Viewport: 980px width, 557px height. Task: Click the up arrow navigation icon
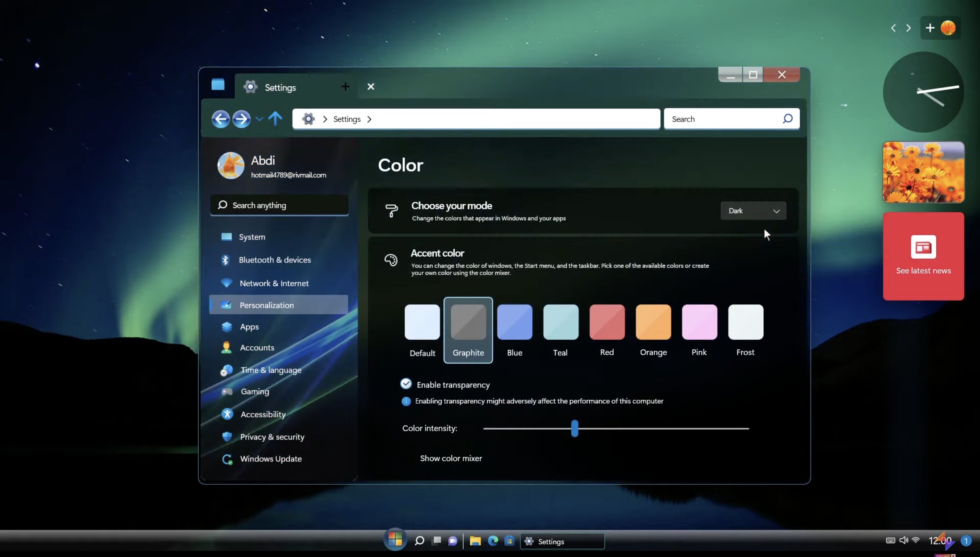point(275,119)
